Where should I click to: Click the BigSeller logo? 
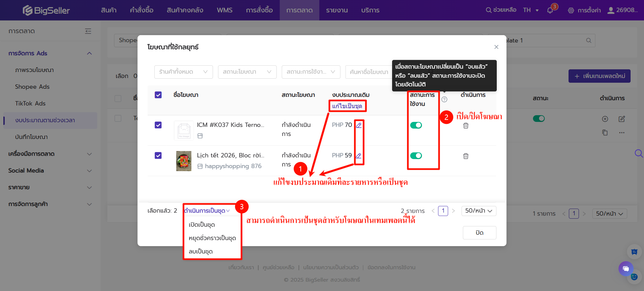coord(46,10)
